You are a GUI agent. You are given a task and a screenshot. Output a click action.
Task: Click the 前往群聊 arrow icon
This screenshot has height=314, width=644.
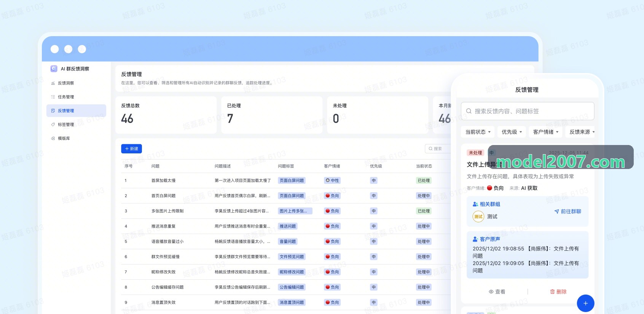coord(556,212)
